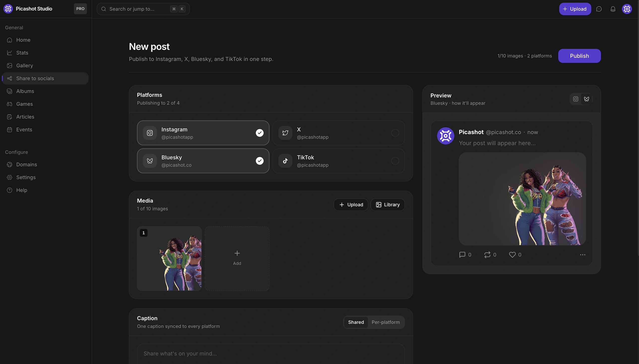This screenshot has width=639, height=364.
Task: Click the Help question mark icon
Action: pos(9,190)
